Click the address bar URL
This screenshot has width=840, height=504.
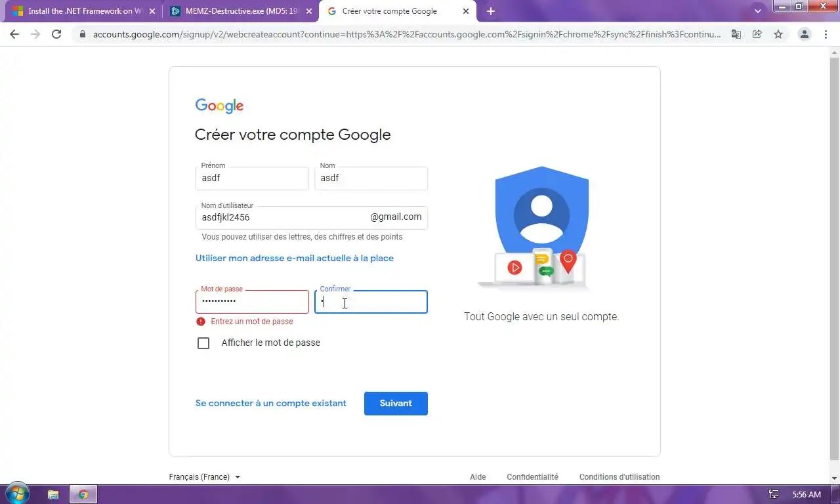pyautogui.click(x=407, y=34)
